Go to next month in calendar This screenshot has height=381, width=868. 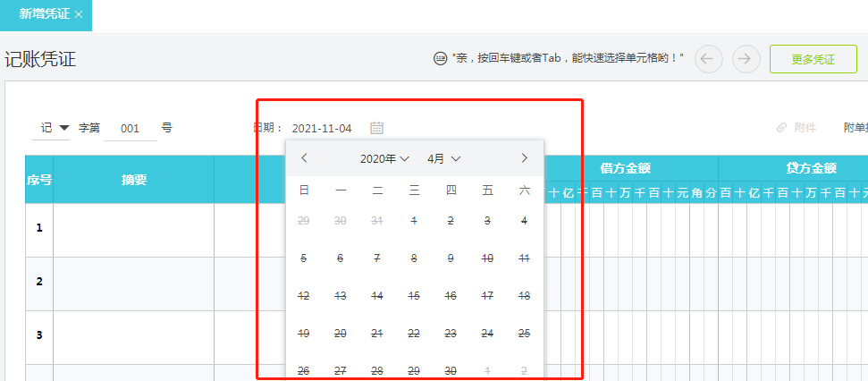(524, 158)
